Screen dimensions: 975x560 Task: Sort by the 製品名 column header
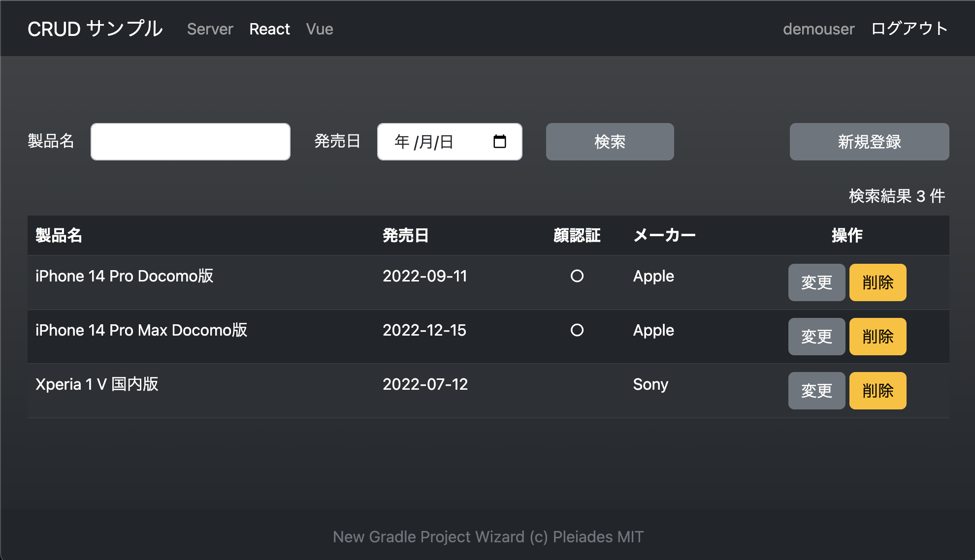point(59,236)
